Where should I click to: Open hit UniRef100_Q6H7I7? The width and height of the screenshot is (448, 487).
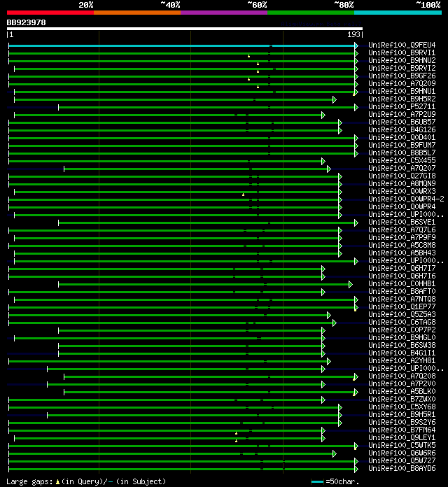(402, 269)
